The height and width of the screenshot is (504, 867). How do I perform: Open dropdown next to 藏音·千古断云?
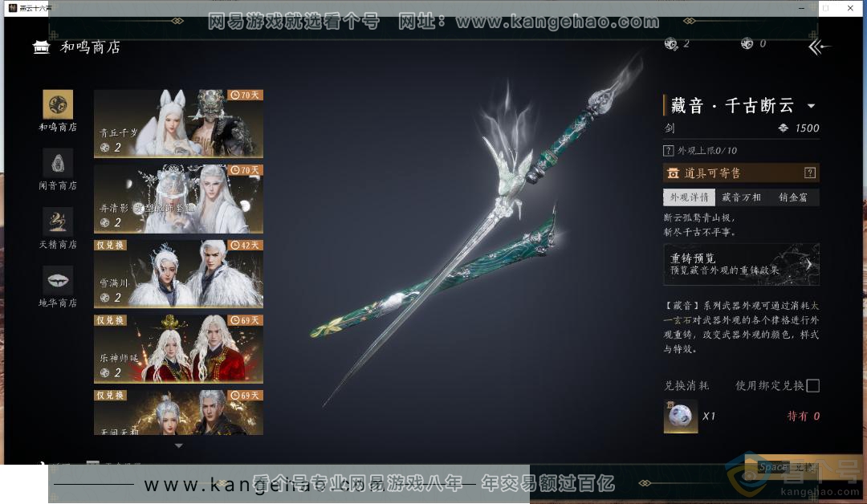[x=811, y=106]
